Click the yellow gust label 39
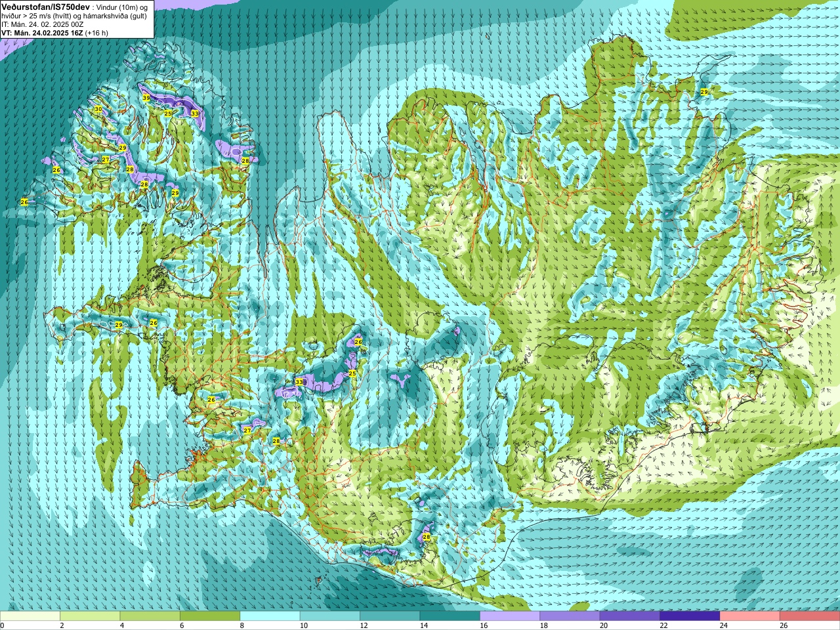The image size is (840, 630). point(146,98)
